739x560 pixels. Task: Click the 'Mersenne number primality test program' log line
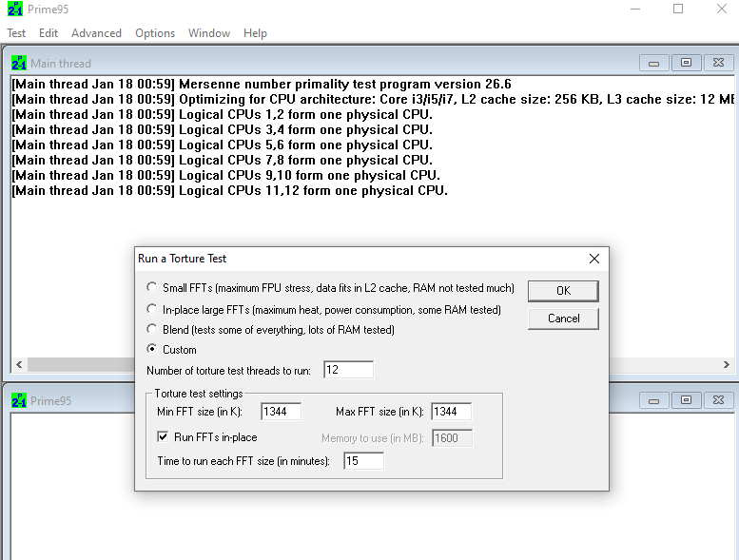coord(262,84)
